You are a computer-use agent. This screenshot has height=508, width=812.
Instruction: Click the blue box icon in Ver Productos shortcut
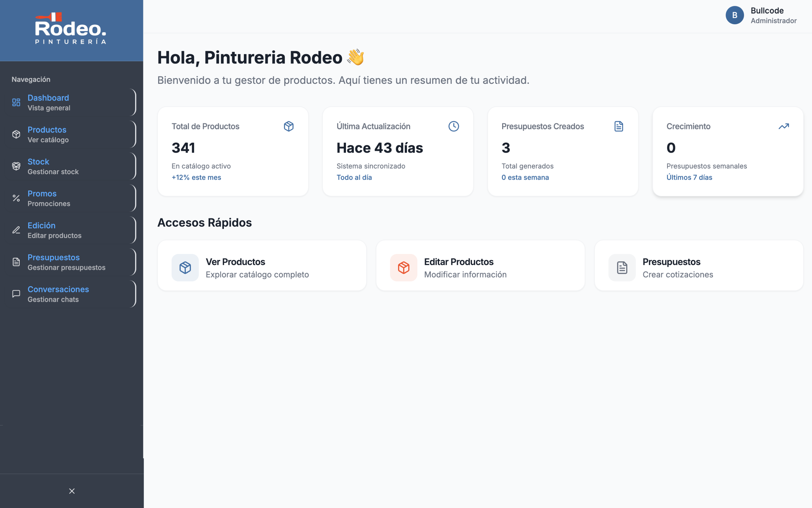coord(185,268)
